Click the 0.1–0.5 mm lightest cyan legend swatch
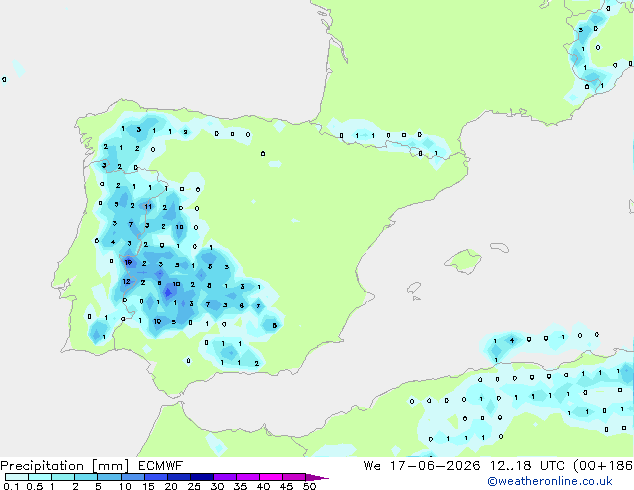 click(17, 477)
